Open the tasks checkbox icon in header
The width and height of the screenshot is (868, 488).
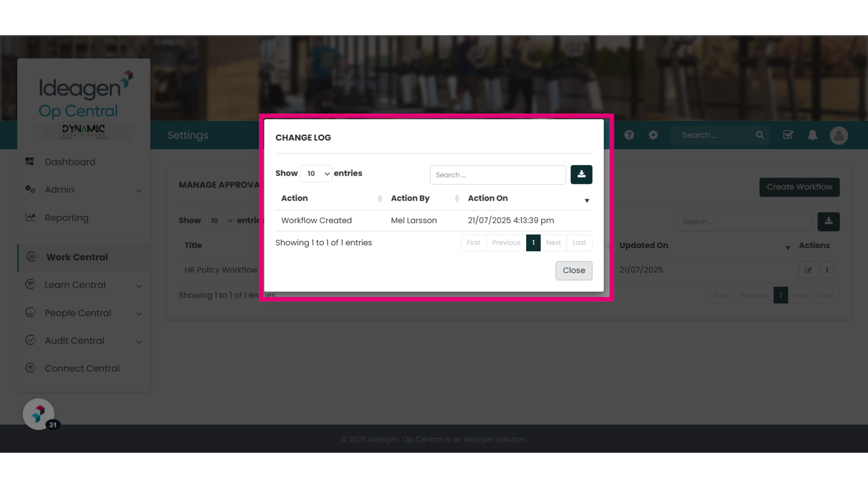(x=788, y=135)
